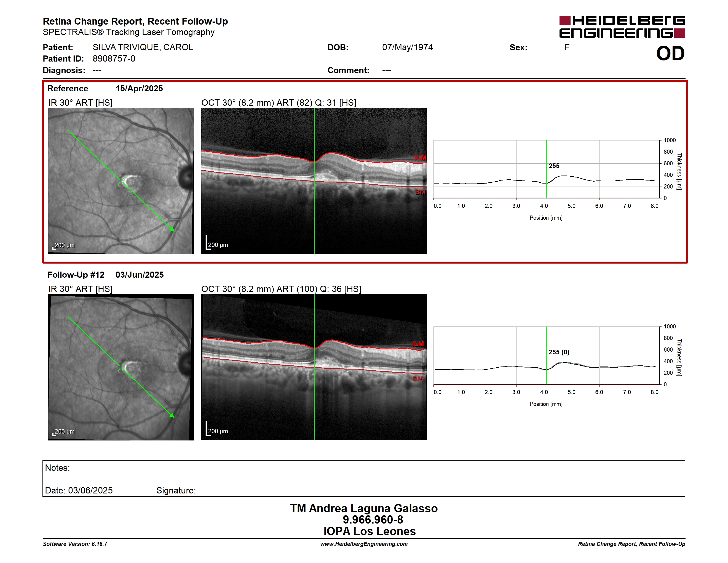
Task: Click the Reference thickness value 255
Action: [554, 166]
